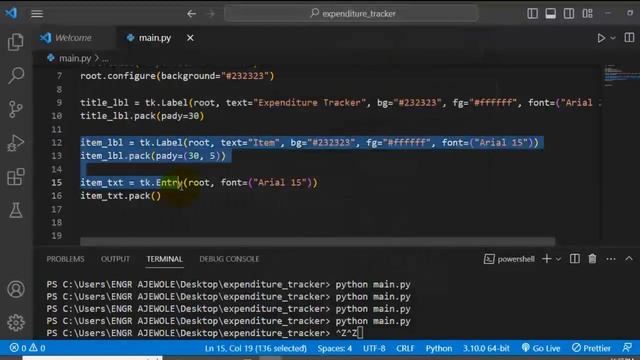Split the editor to the right
The width and height of the screenshot is (640, 360).
click(x=629, y=38)
